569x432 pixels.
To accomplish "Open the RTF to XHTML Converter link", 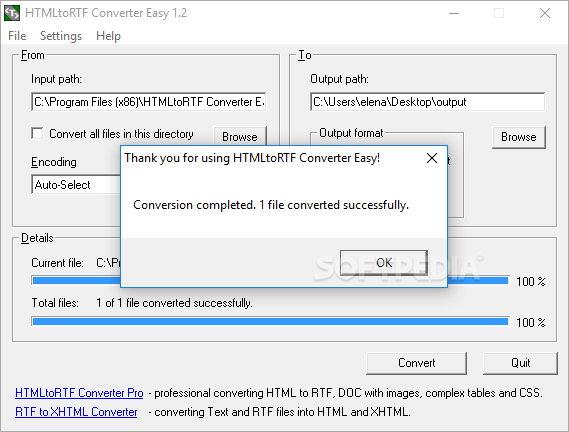I will (x=76, y=412).
